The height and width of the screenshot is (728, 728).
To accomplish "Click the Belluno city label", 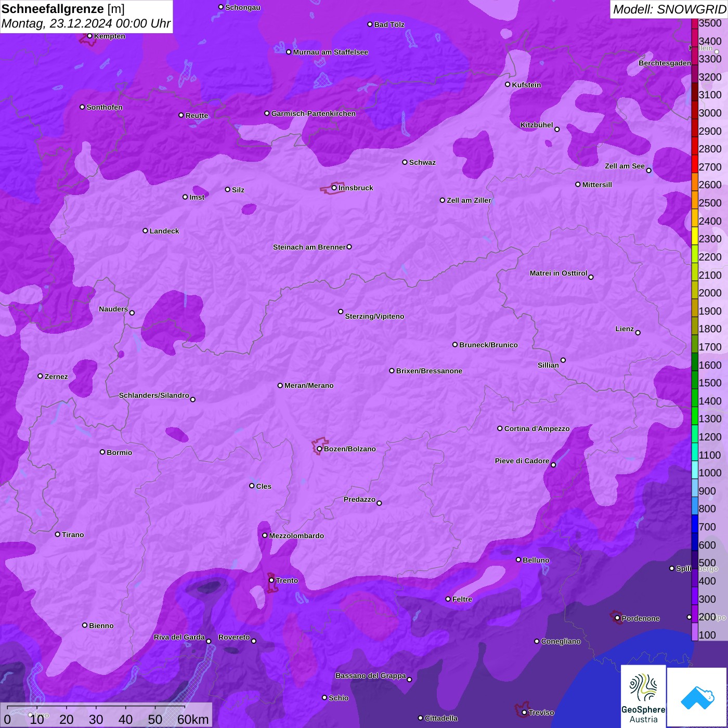I will coord(536,560).
